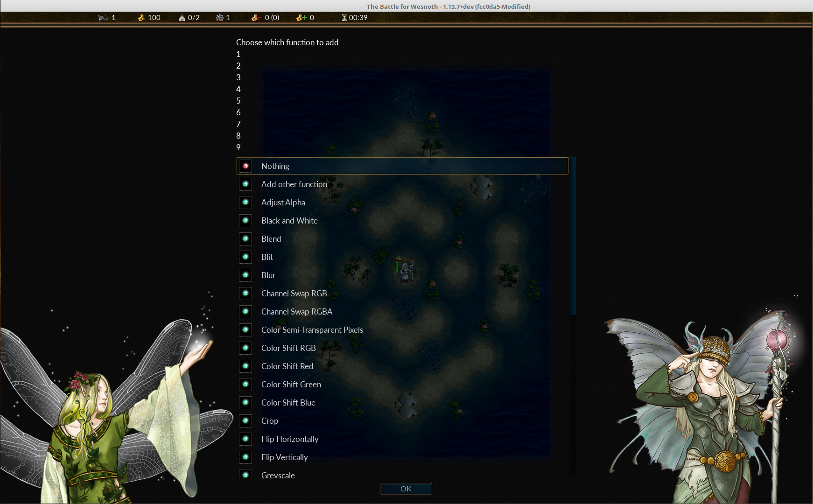Pick the Greyscale radio button
813x504 pixels.
pyautogui.click(x=245, y=474)
